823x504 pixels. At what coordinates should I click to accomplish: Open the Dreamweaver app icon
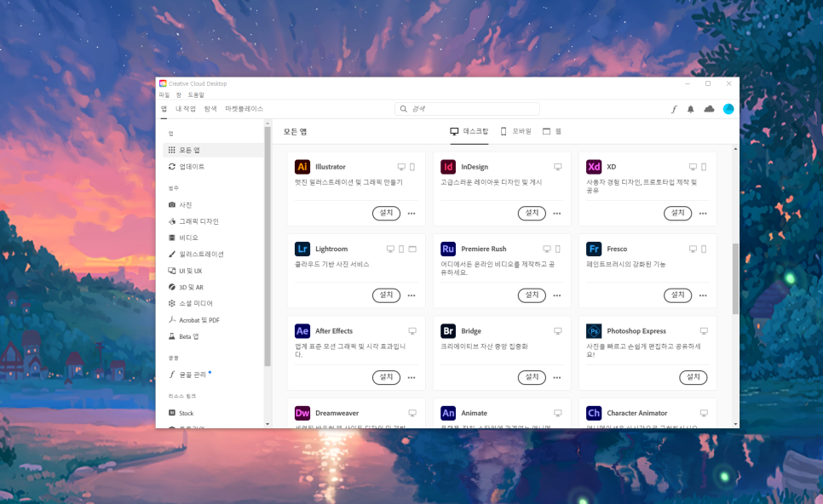pos(302,413)
